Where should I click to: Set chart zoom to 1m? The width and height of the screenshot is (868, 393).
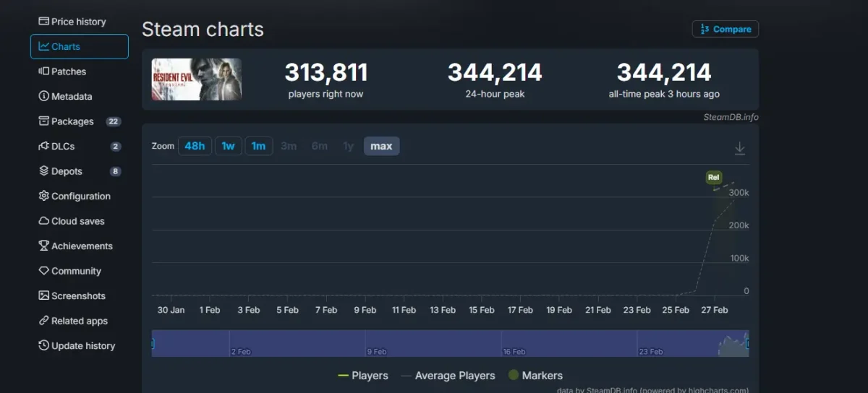tap(258, 146)
